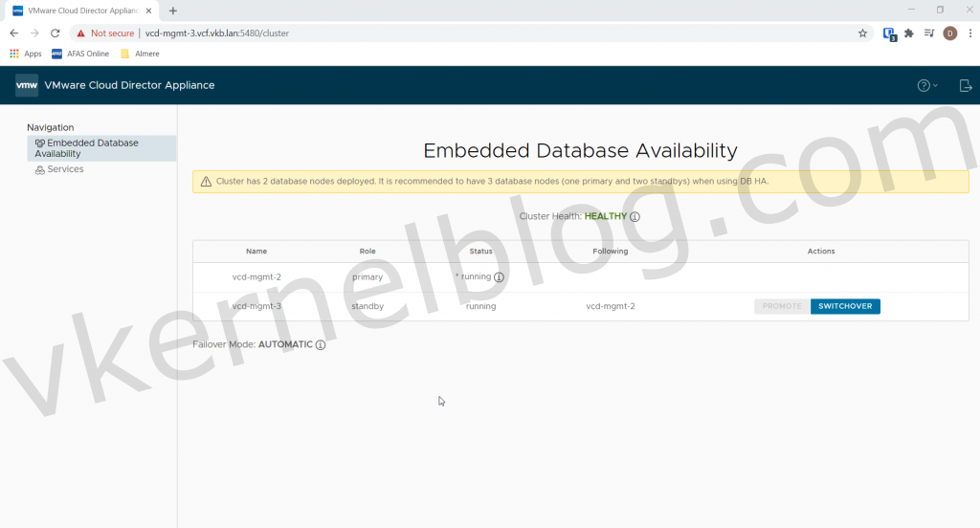Click vcd-mgmt-2 in the Following column
Image resolution: width=980 pixels, height=528 pixels.
pos(610,306)
